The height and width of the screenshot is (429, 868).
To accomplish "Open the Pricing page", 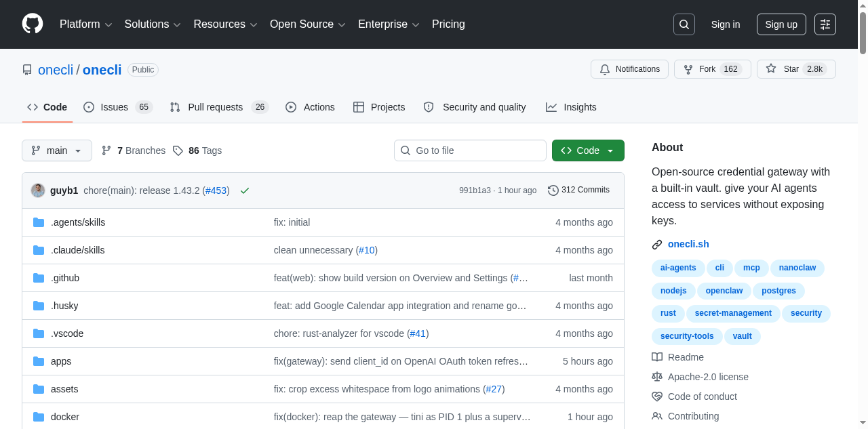I will coord(448,24).
